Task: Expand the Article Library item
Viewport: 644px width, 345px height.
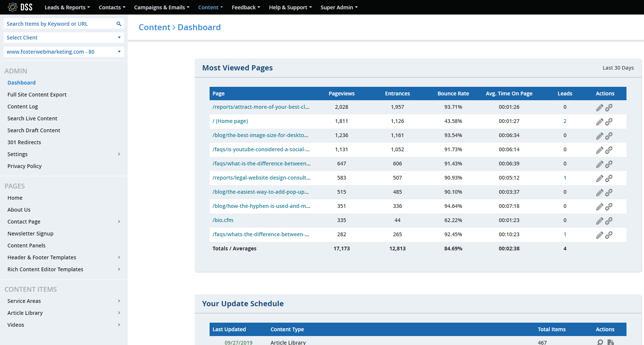Action: [64, 313]
